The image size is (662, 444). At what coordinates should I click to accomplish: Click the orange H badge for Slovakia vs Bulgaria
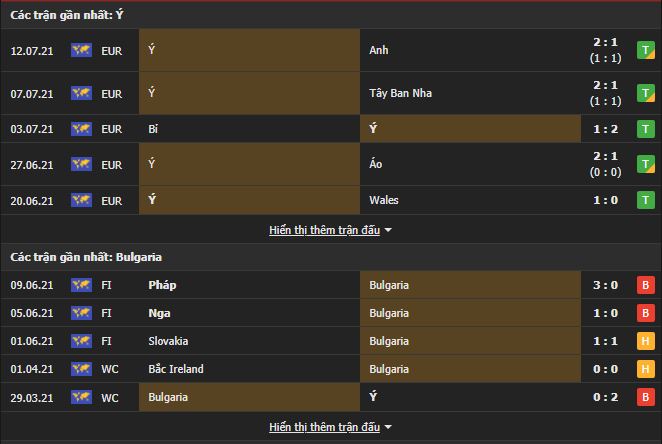(x=646, y=341)
